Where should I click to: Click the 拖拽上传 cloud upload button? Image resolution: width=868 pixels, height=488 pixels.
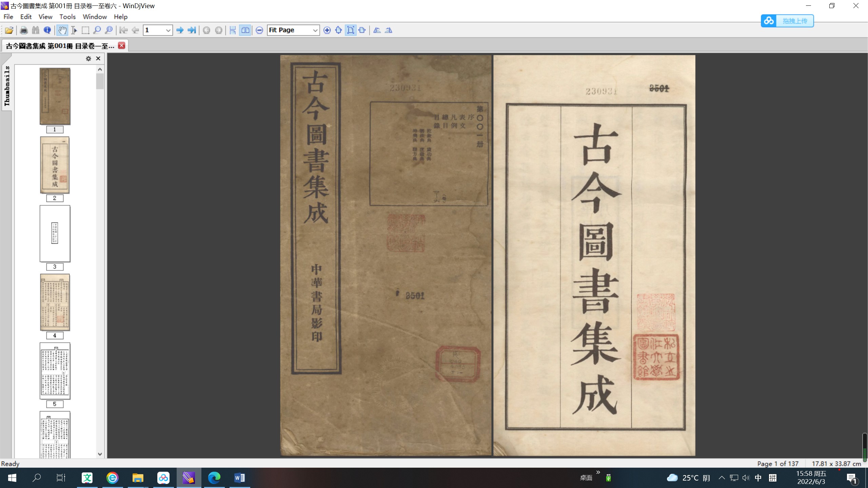pos(787,21)
